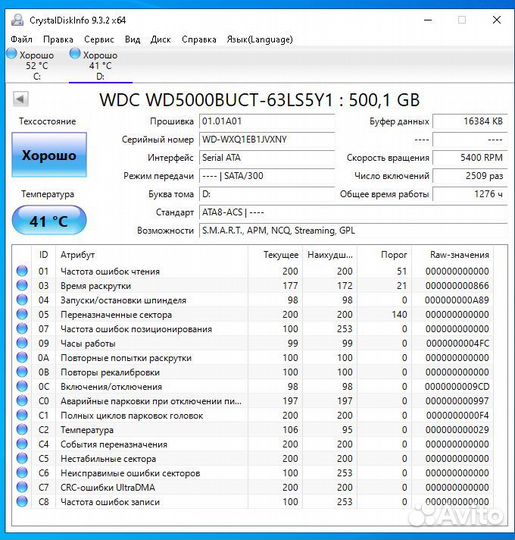Open the Сервис menu
The width and height of the screenshot is (515, 540).
[99, 39]
